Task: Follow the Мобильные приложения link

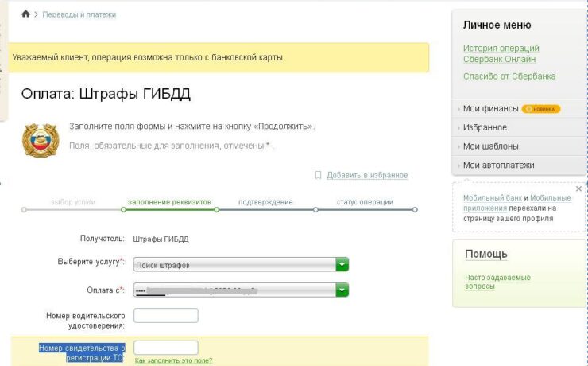Action: 516,203
